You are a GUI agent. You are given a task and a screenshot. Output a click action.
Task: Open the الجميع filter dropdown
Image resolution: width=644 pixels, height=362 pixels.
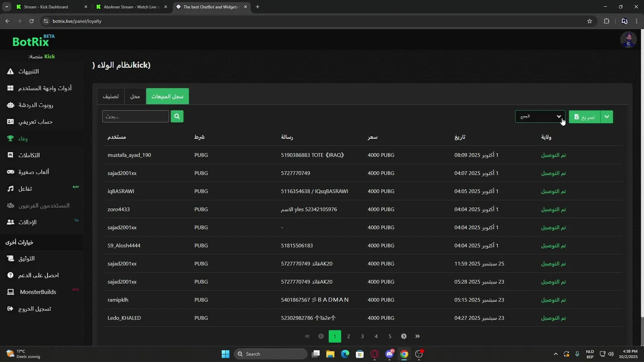coord(540,117)
